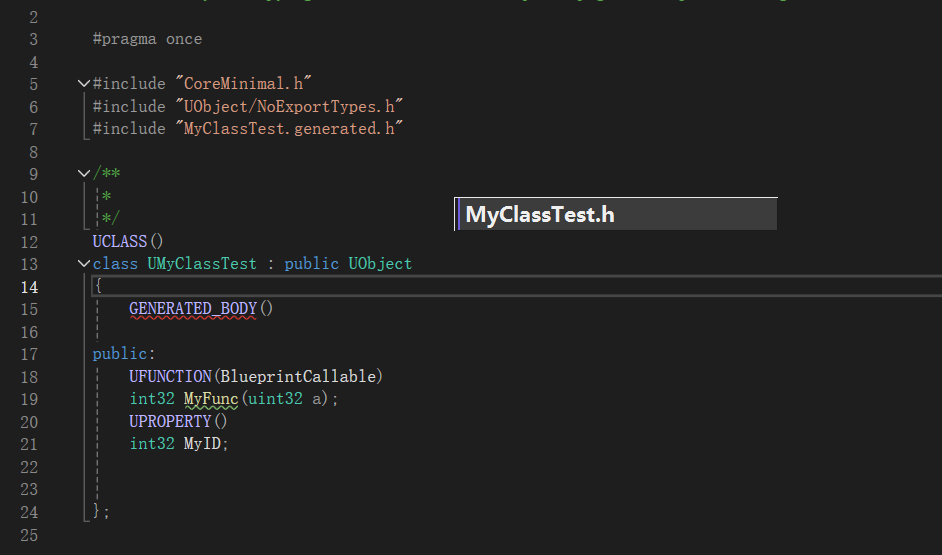Click the UObject base class name
Viewport: 942px width, 555px height.
(380, 264)
